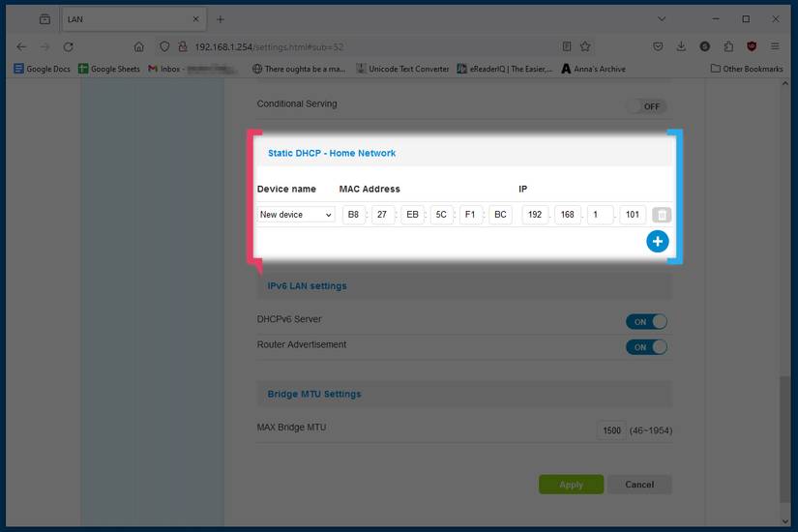Viewport: 798px width, 532px height.
Task: Click the round account icon in toolbar
Action: [705, 46]
